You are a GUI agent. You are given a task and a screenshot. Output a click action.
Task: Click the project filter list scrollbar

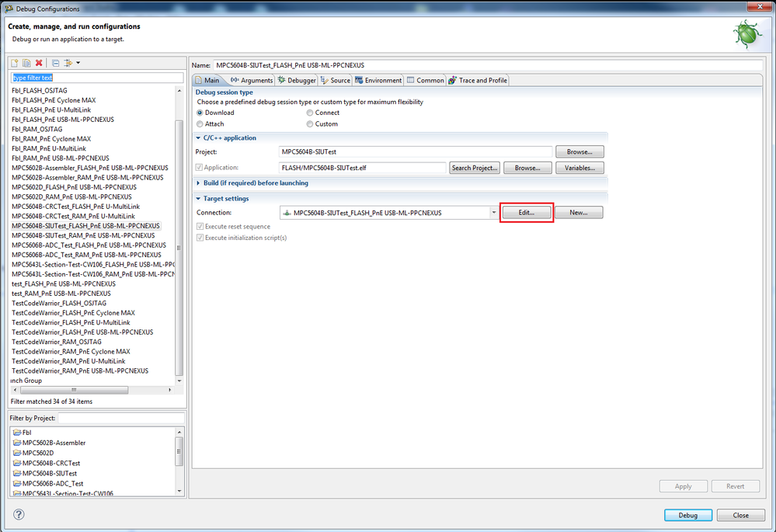tap(179, 451)
